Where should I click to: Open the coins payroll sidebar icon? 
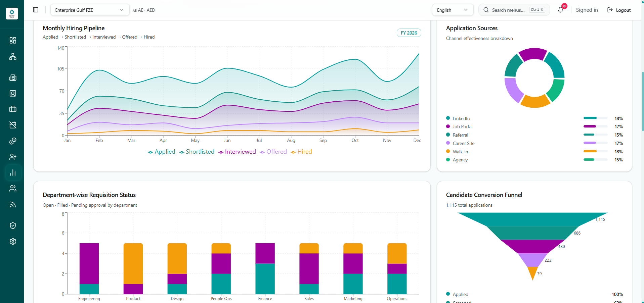13,141
